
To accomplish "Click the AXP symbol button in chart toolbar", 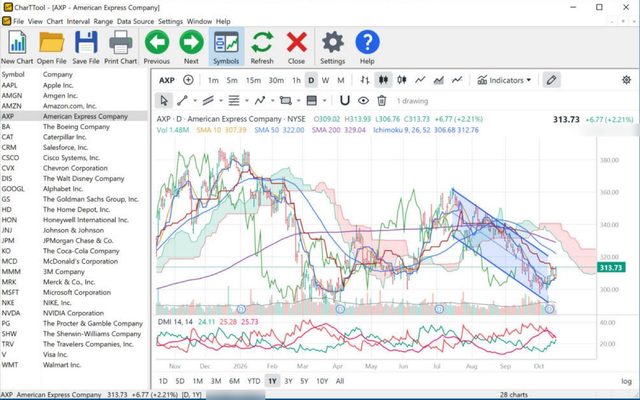I will tap(167, 80).
